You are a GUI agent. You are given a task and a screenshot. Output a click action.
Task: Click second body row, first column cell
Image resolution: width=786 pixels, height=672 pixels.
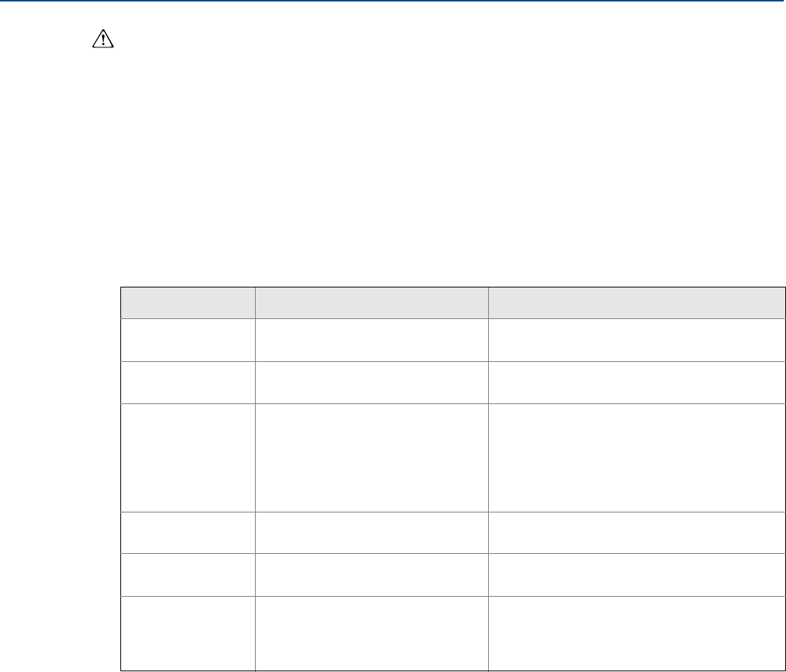(188, 382)
